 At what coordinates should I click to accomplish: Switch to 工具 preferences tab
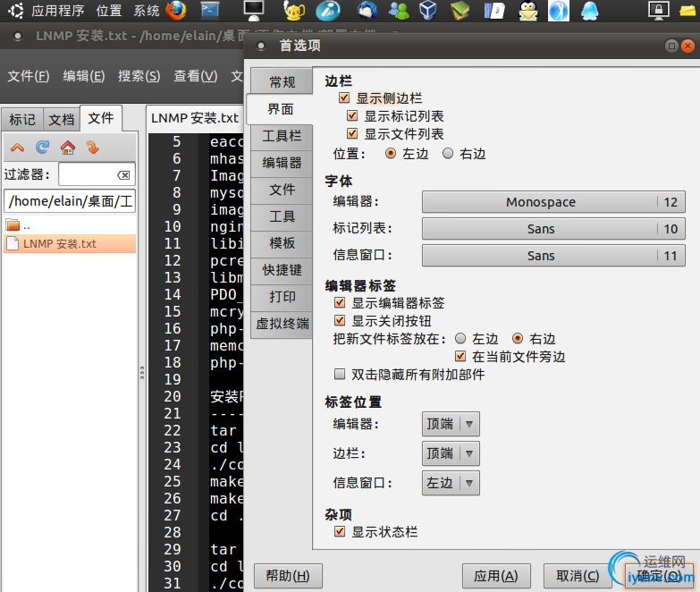click(x=282, y=216)
